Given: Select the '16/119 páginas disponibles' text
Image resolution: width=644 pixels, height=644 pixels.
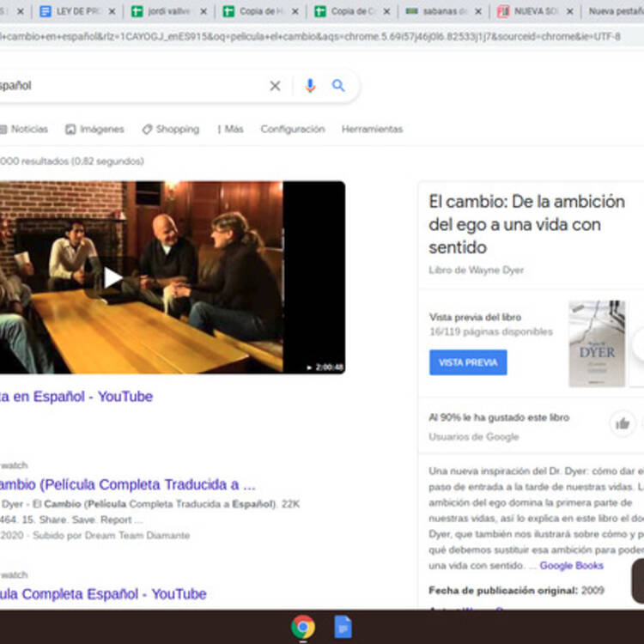Looking at the screenshot, I should coord(491,331).
